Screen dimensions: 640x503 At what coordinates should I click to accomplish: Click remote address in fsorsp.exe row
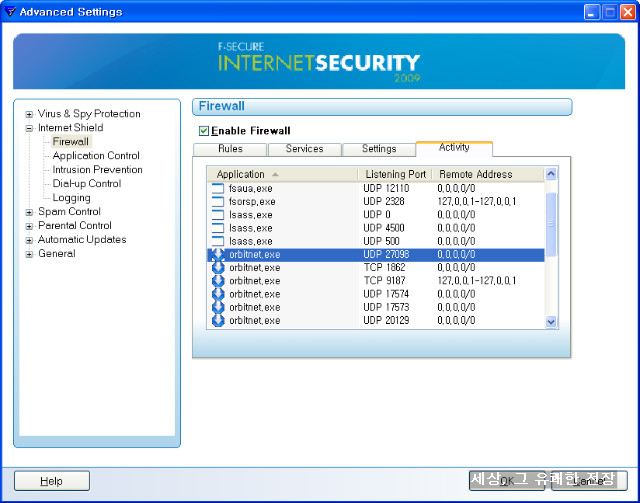477,202
